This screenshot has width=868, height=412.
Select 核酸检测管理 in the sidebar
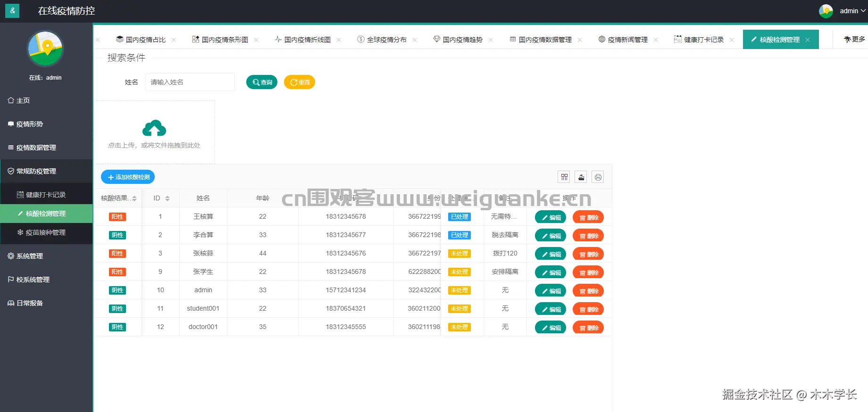coord(46,214)
